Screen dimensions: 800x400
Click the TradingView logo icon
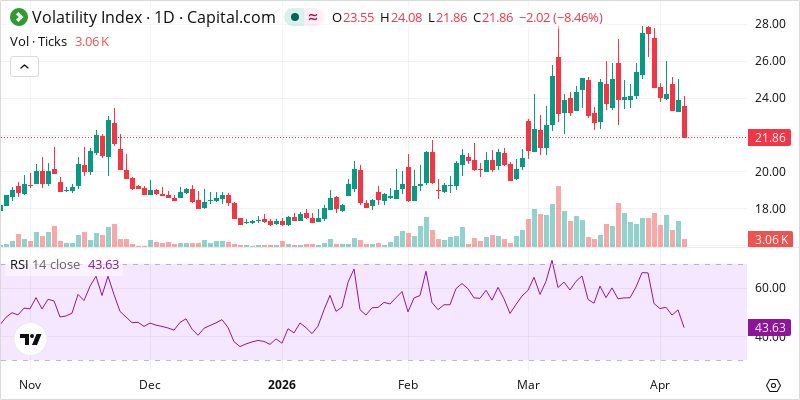[x=30, y=339]
